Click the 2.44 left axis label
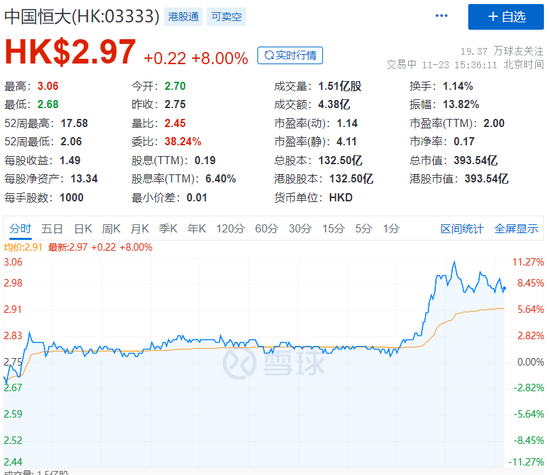 click(x=13, y=462)
